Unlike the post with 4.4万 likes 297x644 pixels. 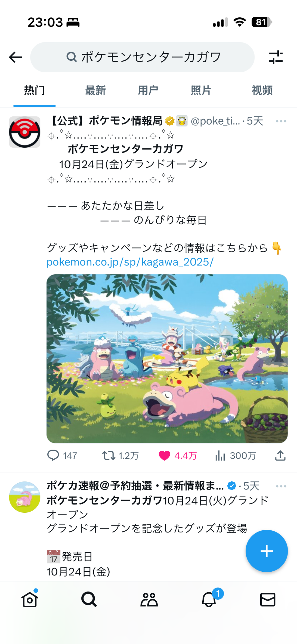click(165, 455)
